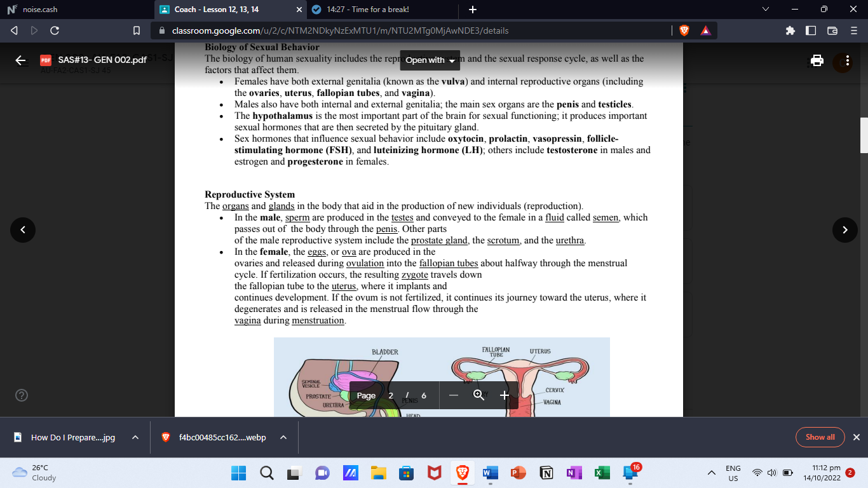This screenshot has width=868, height=488.
Task: Close the downloads bar
Action: pyautogui.click(x=856, y=437)
